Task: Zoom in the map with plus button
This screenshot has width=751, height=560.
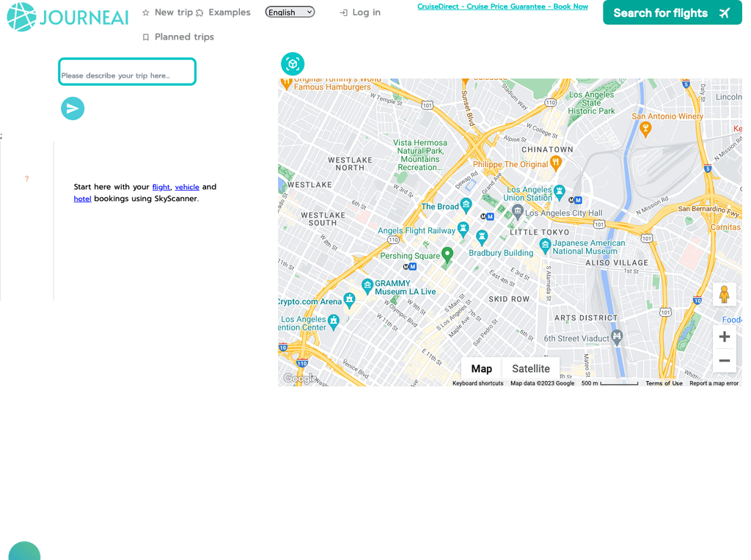Action: click(724, 336)
